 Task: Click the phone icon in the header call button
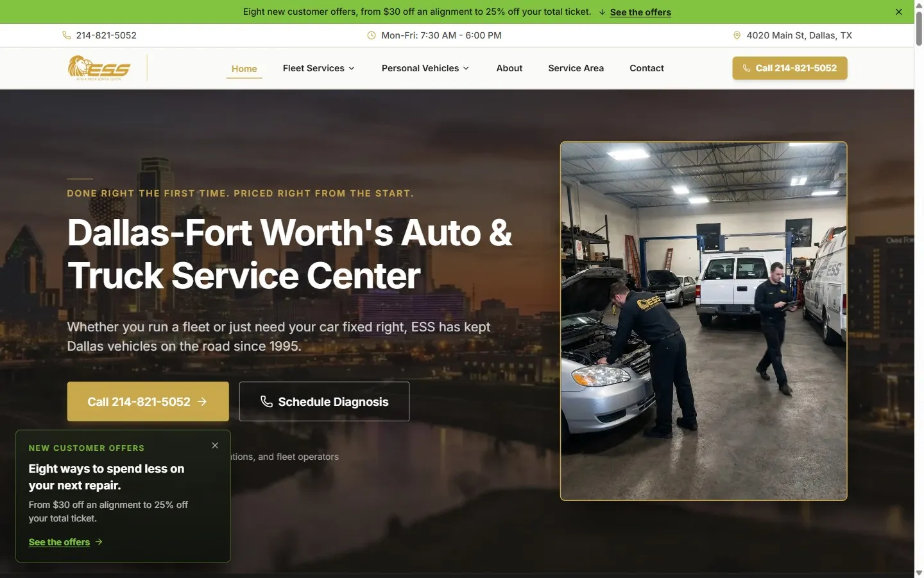747,68
